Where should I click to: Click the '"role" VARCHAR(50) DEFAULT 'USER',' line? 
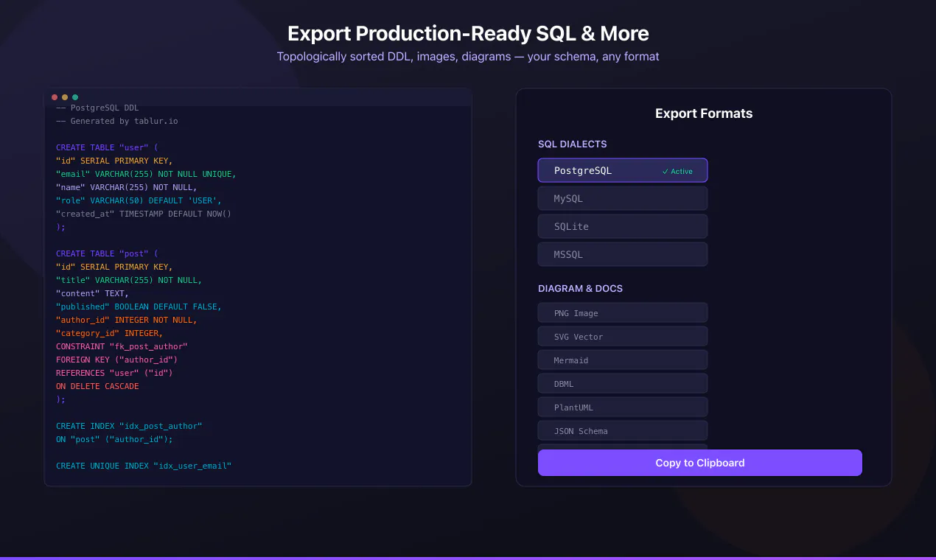tap(139, 200)
